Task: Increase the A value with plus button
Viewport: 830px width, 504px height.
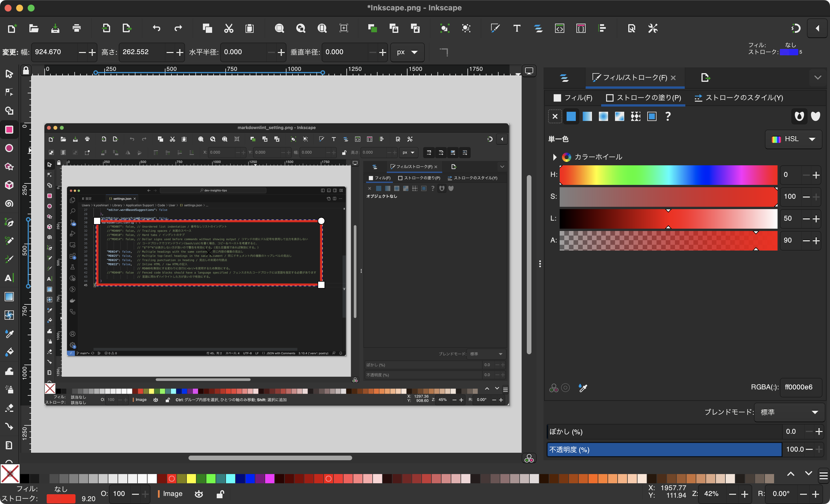Action: (x=816, y=240)
